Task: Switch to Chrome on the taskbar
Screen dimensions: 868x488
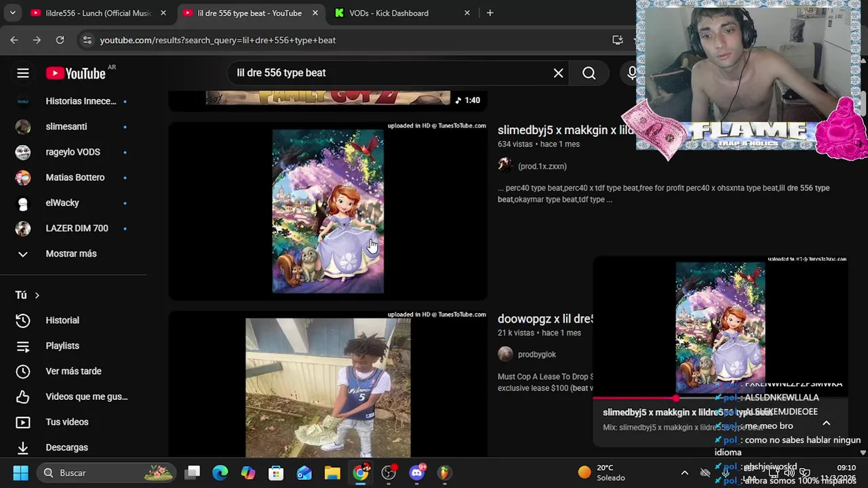Action: click(x=361, y=473)
